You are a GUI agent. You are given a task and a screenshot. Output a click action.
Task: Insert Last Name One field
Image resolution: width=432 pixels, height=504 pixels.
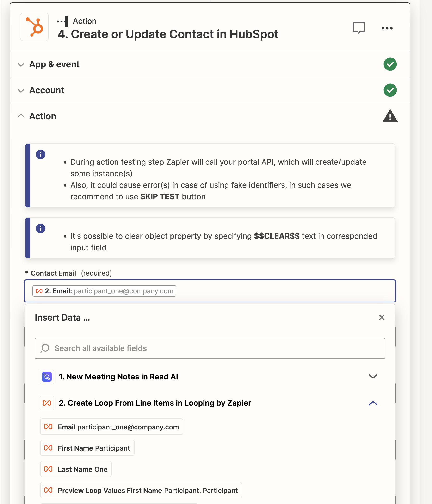(x=76, y=469)
